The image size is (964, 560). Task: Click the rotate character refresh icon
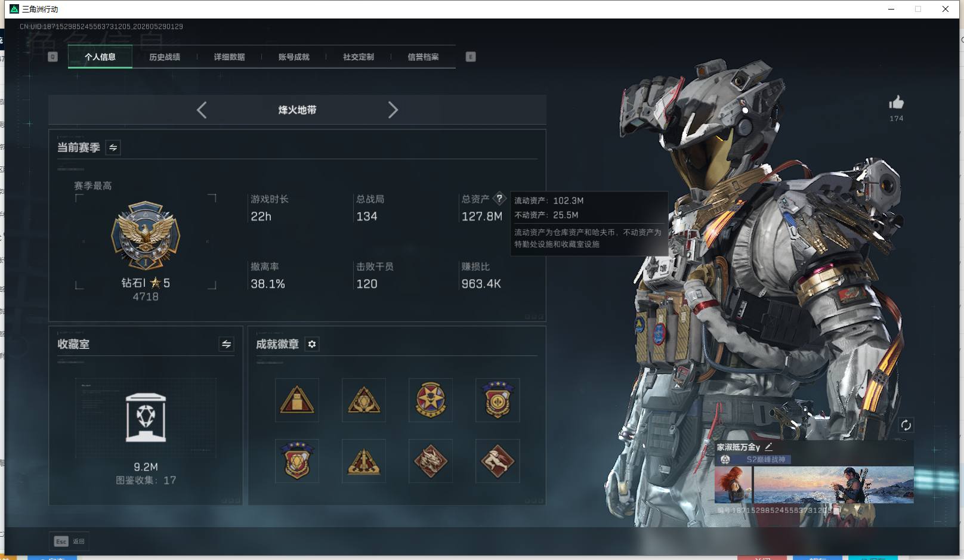click(906, 425)
